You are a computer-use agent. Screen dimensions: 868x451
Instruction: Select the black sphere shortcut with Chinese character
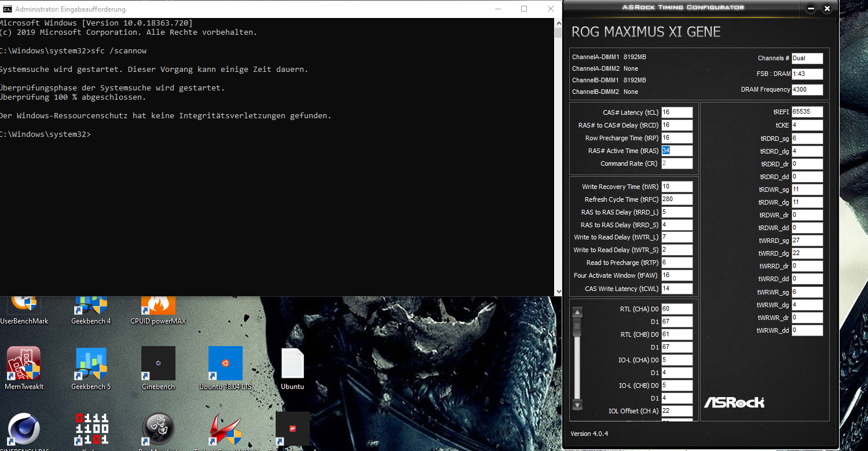pyautogui.click(x=158, y=431)
